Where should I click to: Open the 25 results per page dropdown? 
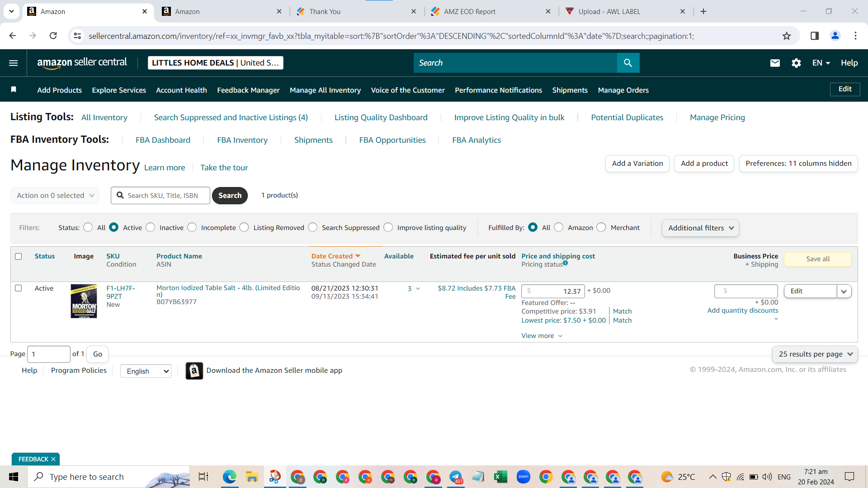pyautogui.click(x=815, y=354)
